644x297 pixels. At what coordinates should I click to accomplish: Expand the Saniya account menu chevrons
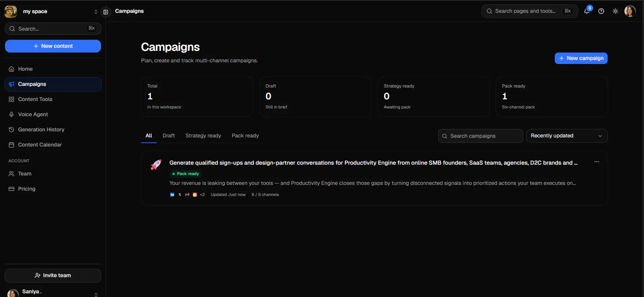point(96,294)
